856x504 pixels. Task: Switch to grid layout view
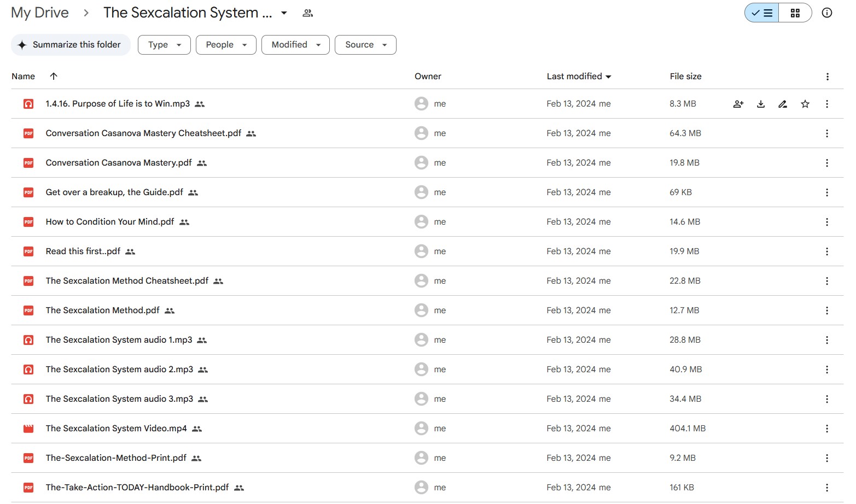[x=795, y=13]
